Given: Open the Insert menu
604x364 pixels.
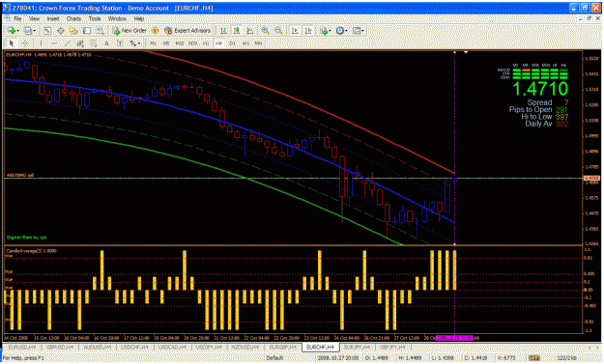Looking at the screenshot, I should coord(53,18).
